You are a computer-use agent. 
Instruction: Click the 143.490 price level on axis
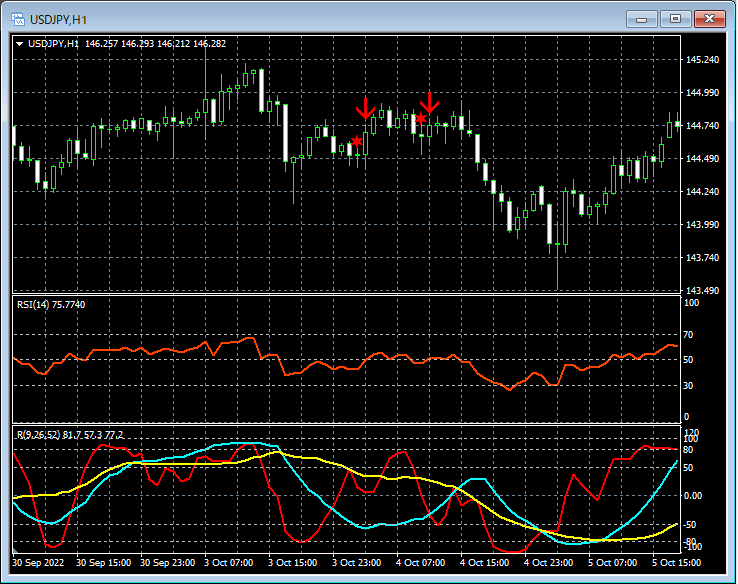coord(703,291)
